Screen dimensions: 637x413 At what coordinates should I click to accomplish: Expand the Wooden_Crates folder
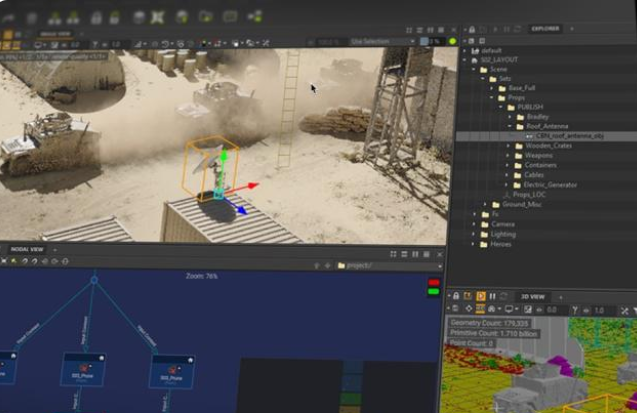click(x=508, y=145)
